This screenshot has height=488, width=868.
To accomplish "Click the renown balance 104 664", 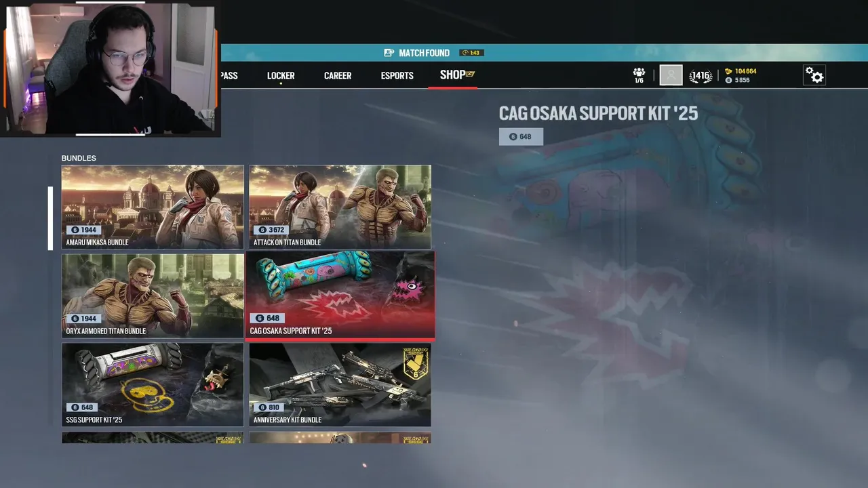I will click(x=741, y=71).
